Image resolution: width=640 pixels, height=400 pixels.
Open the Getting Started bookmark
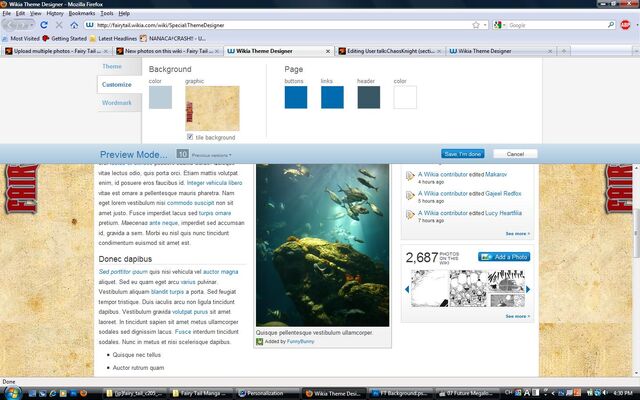pyautogui.click(x=64, y=38)
